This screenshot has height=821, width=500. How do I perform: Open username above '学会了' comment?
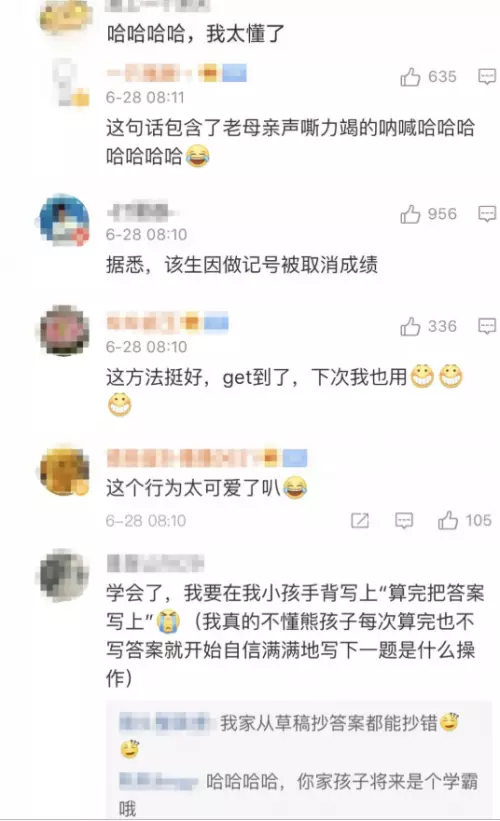pos(155,563)
